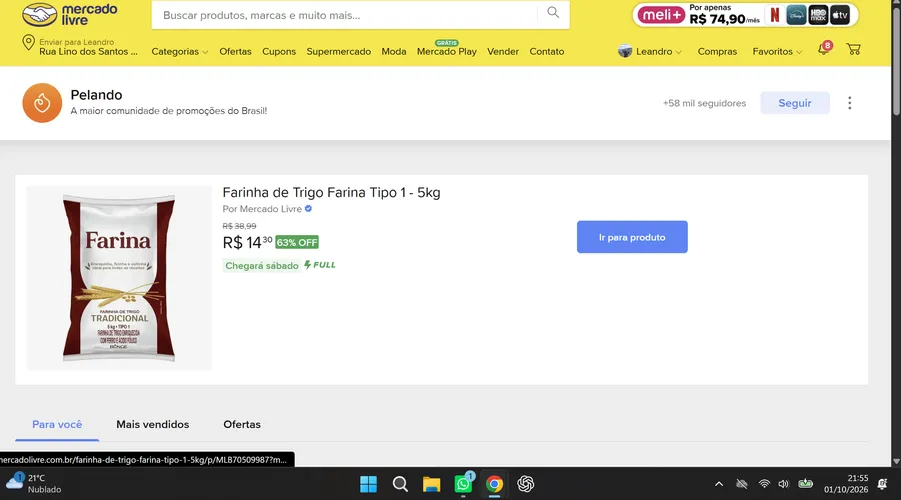Click the R$ 38,99 original price
The height and width of the screenshot is (500, 901).
point(240,226)
